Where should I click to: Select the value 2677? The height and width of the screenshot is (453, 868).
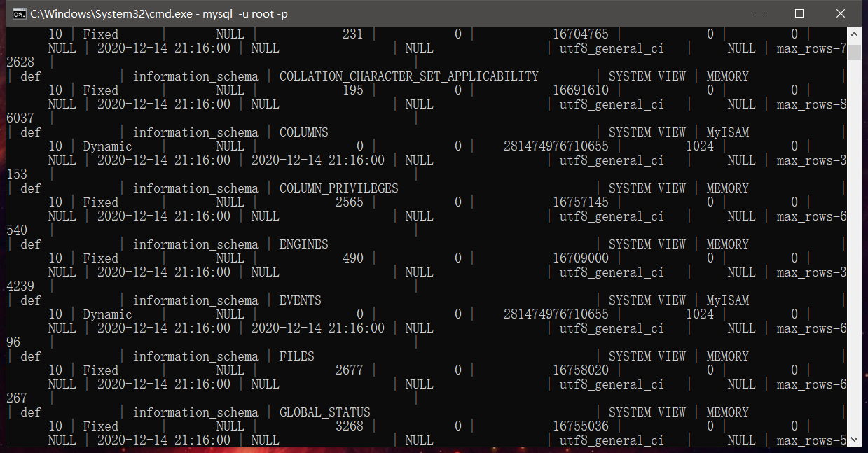[x=350, y=370]
